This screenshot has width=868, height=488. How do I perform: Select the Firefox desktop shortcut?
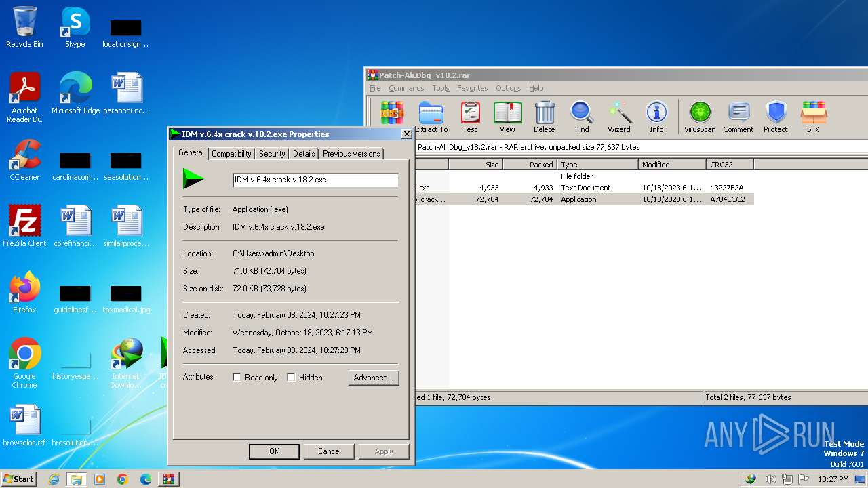pyautogui.click(x=24, y=293)
